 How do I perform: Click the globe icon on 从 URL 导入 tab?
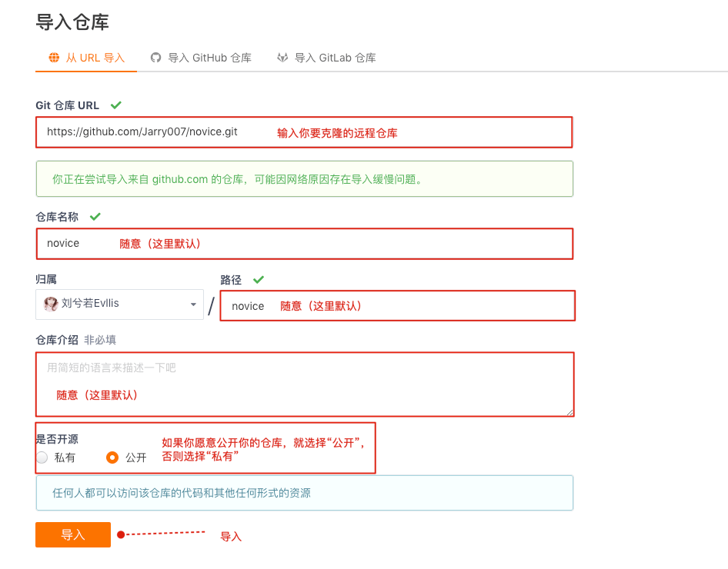[53, 57]
